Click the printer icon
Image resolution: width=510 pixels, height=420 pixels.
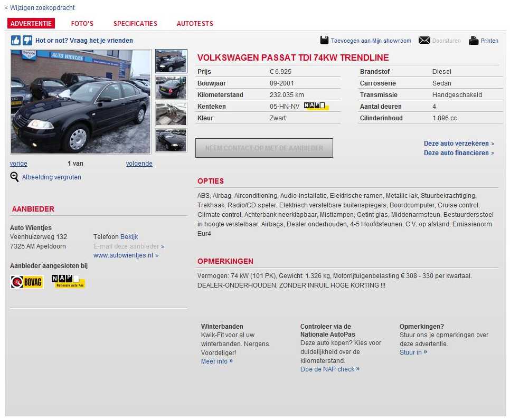click(x=474, y=40)
